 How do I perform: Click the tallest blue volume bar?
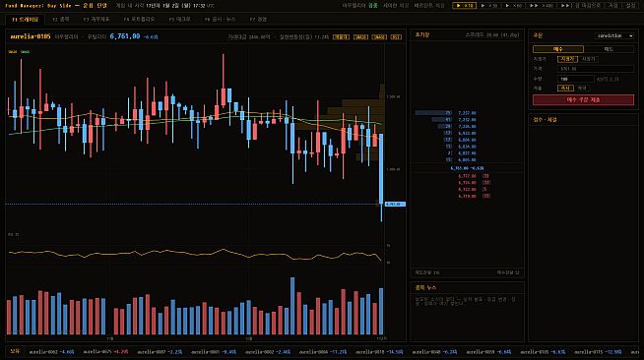click(292, 306)
